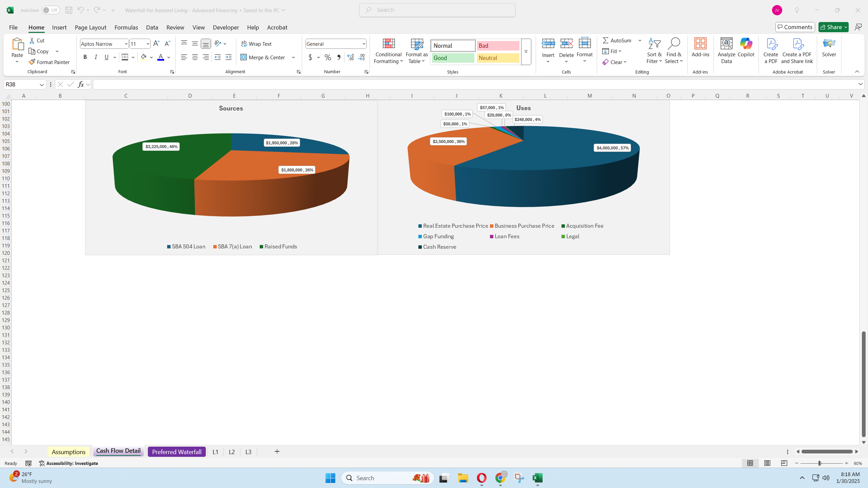Screen dimensions: 868x488
Task: Switch to the Developer ribbon tab
Action: [226, 27]
